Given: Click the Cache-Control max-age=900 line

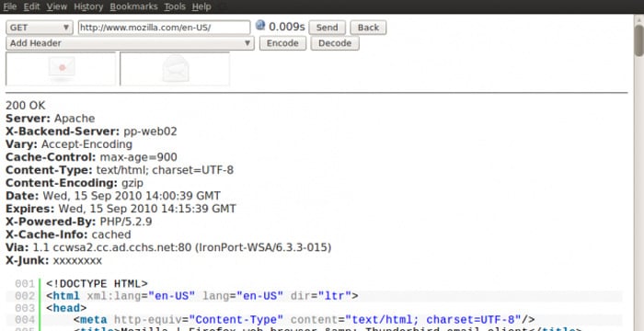Looking at the screenshot, I should [91, 157].
